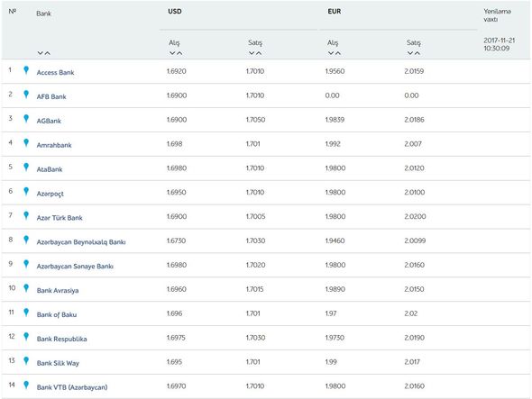This screenshot has width=532, height=399.
Task: Click location marker beside Azər Türk Bank
Action: tap(26, 215)
